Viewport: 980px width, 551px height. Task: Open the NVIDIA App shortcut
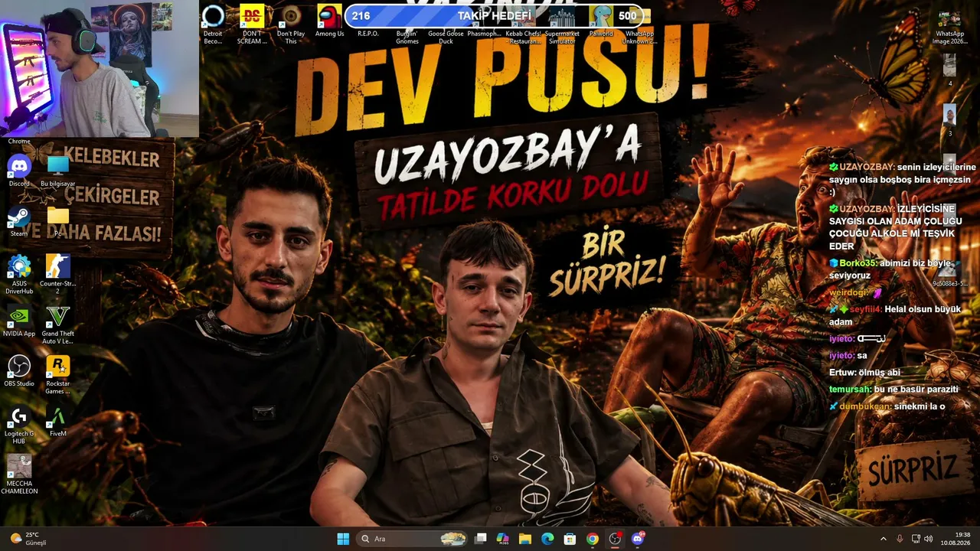coord(19,321)
